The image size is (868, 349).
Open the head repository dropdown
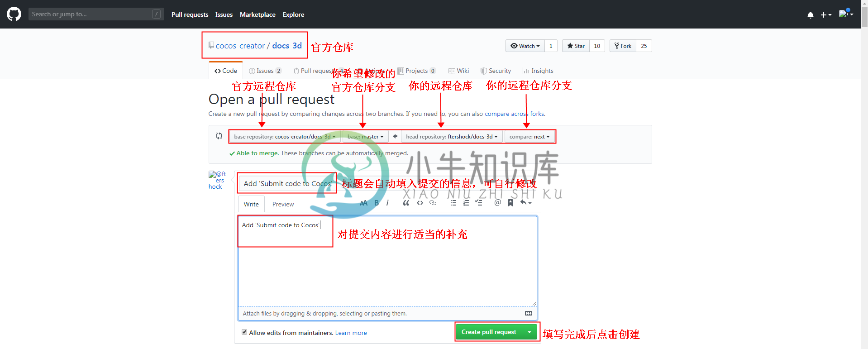[x=452, y=137]
